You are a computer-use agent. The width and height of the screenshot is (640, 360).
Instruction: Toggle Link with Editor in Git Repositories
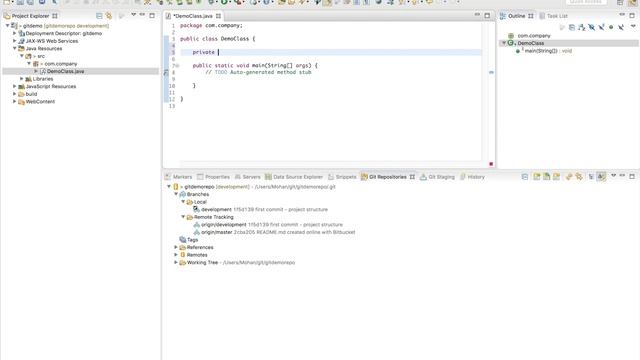click(x=579, y=177)
